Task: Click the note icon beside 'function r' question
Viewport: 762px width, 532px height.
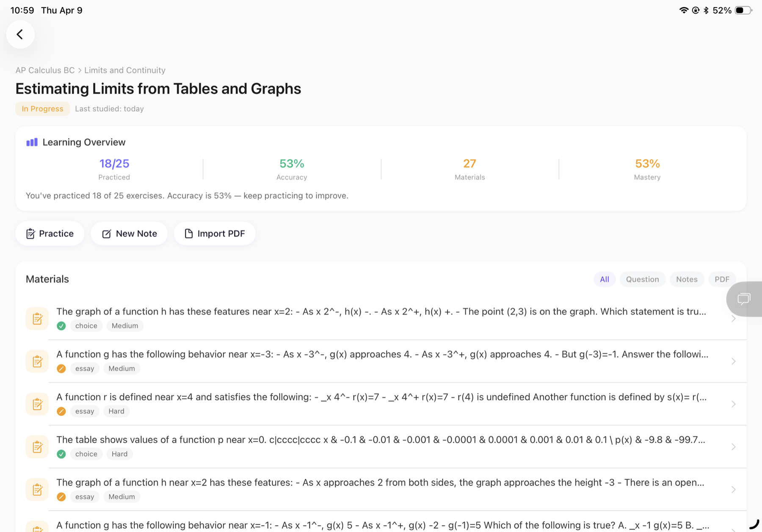Action: (x=37, y=404)
